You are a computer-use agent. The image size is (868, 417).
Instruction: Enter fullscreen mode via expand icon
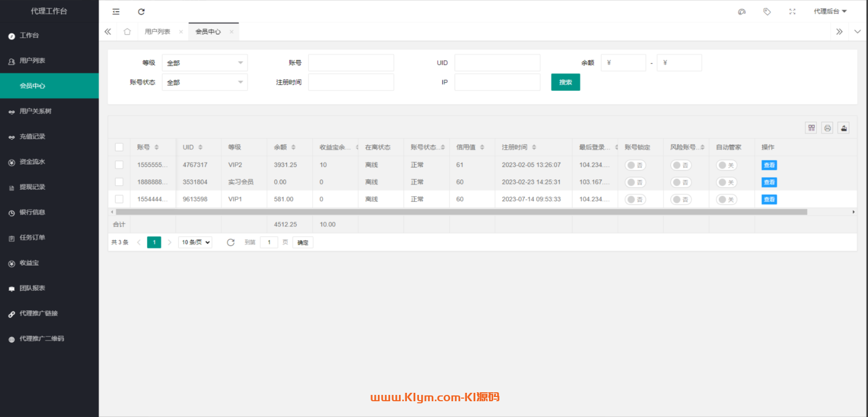click(792, 12)
